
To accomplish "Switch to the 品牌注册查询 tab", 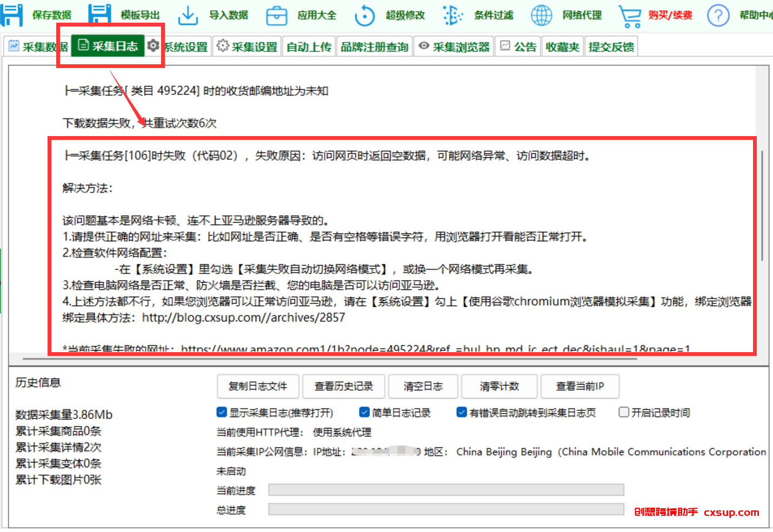I will point(375,47).
